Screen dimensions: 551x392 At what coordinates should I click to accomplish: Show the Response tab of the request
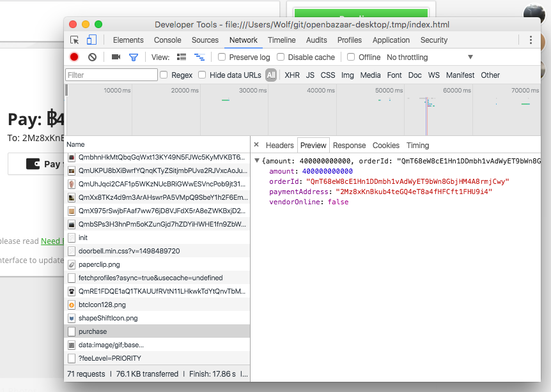pyautogui.click(x=349, y=146)
